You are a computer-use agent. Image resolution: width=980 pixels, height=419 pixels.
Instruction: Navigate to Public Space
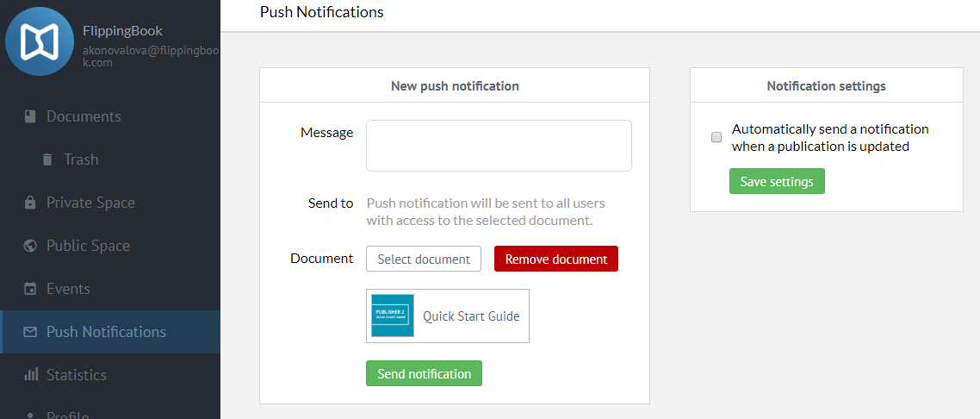(x=88, y=246)
